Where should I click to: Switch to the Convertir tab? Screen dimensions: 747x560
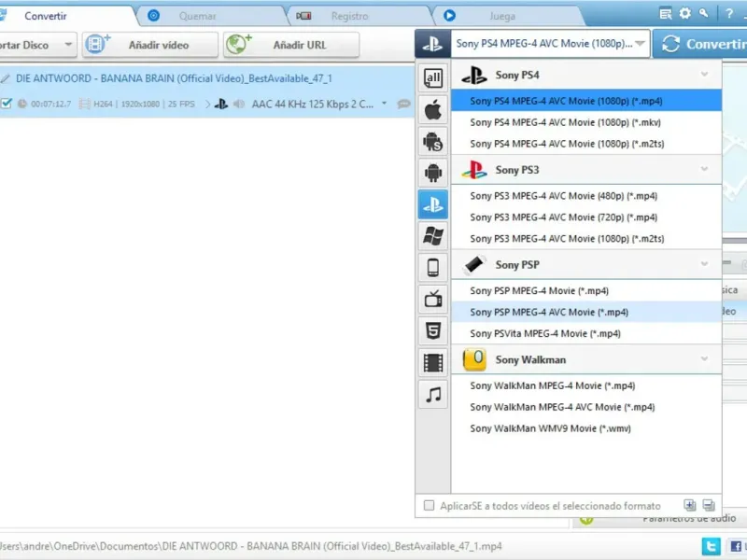click(45, 16)
